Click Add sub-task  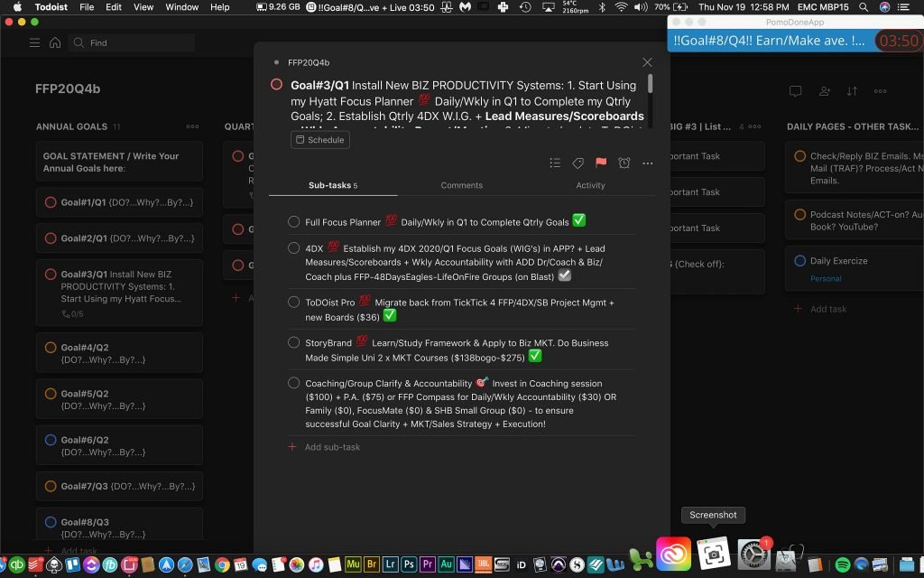[325, 446]
